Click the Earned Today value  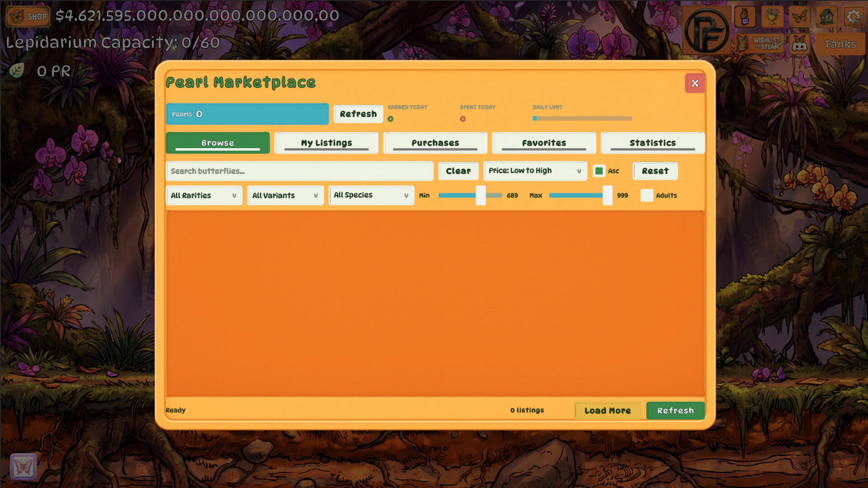(x=391, y=119)
